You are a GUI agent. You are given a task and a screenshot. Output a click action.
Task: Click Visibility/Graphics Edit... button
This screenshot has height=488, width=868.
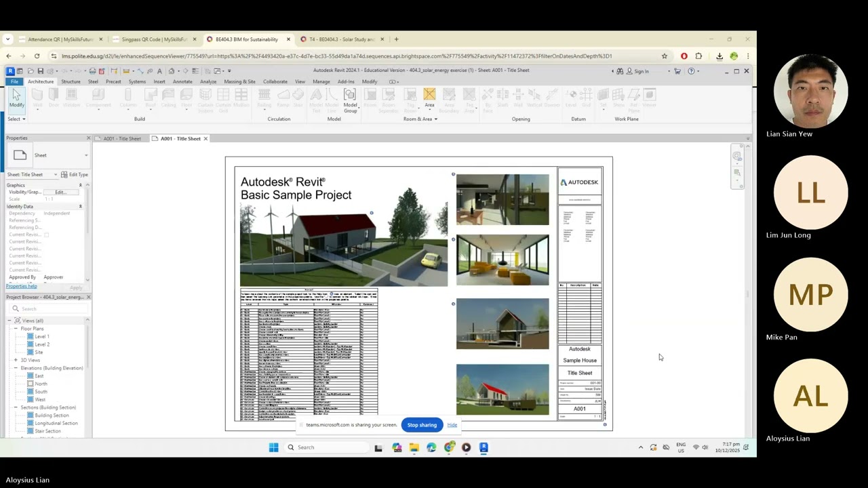tap(62, 192)
